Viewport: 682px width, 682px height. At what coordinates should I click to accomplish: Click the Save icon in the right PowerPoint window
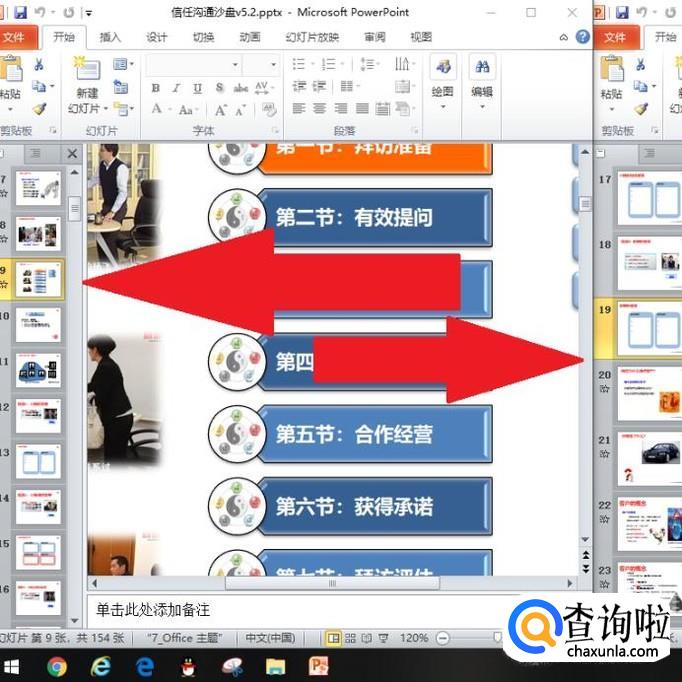tap(622, 13)
